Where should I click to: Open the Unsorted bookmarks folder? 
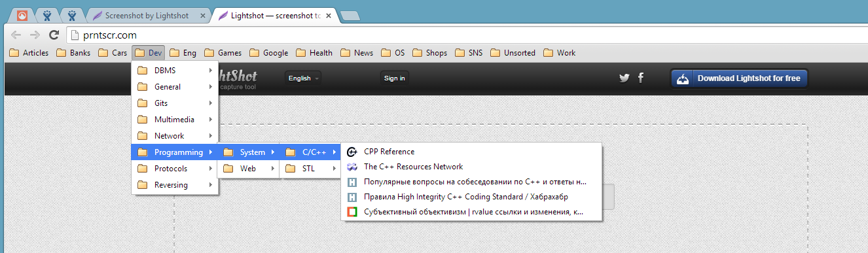point(513,53)
